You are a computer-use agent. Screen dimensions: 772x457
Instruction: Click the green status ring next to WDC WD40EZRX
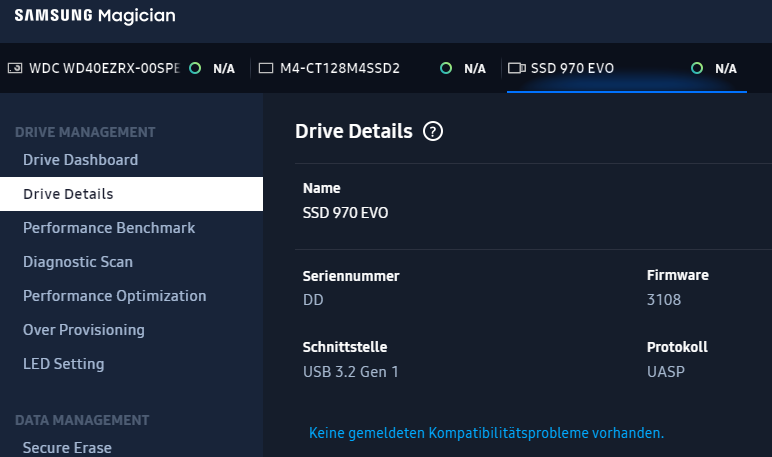click(195, 68)
